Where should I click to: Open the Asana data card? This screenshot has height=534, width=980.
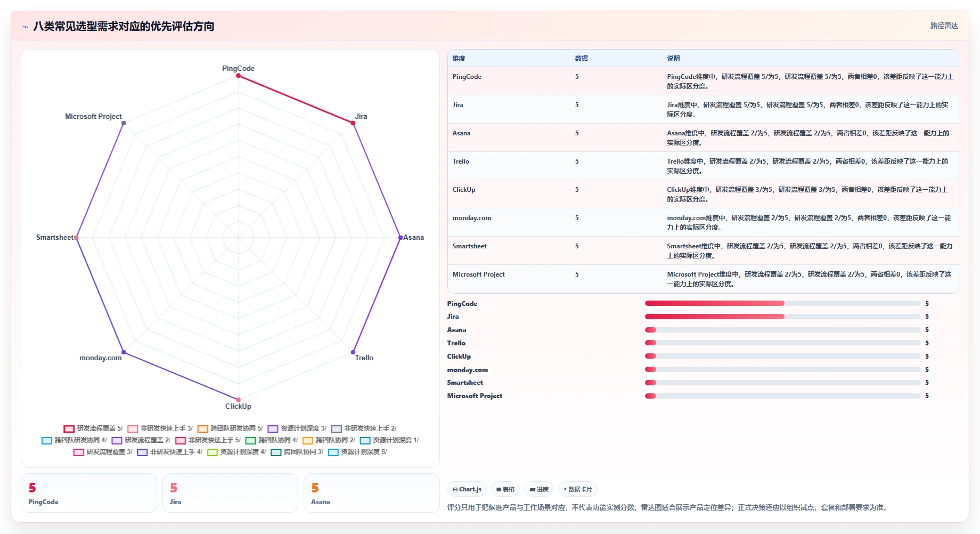pos(372,493)
